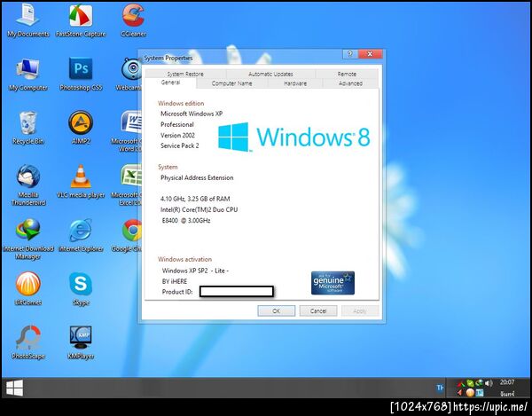Switch to the Automatic Updates tab
532x416 pixels.
point(270,74)
